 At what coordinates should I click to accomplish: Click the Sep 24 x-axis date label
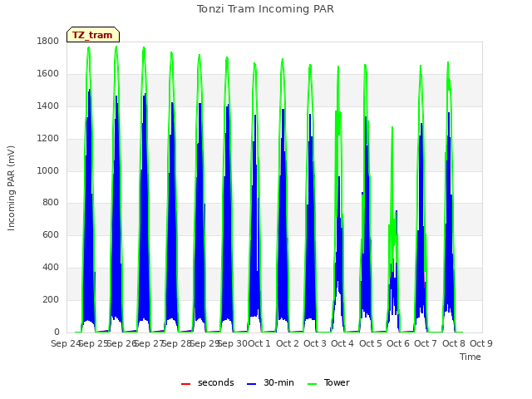tap(66, 343)
